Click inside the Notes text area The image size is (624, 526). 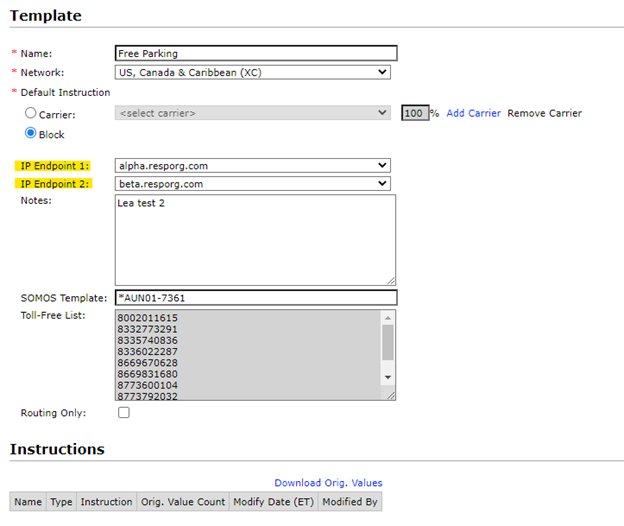pyautogui.click(x=255, y=240)
